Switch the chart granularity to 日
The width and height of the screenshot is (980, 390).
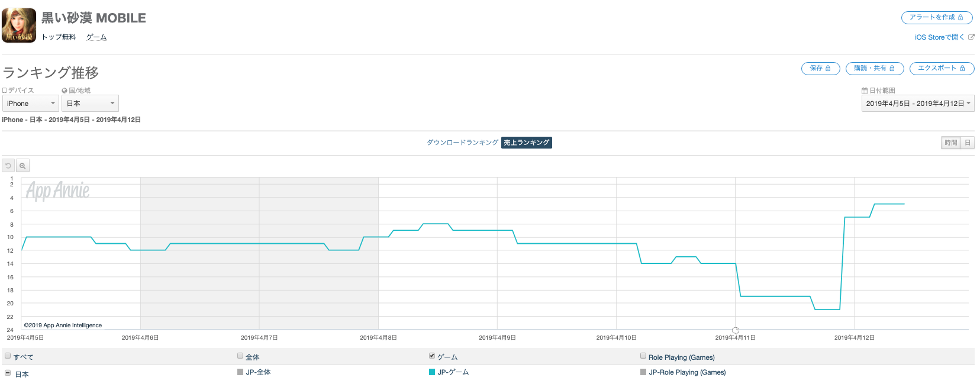[x=968, y=143]
